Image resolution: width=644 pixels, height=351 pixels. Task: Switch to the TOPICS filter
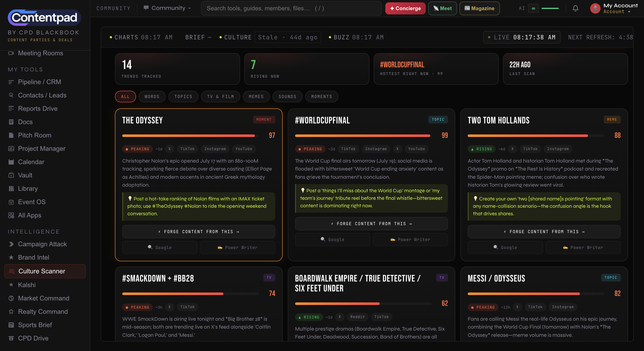[x=183, y=97]
